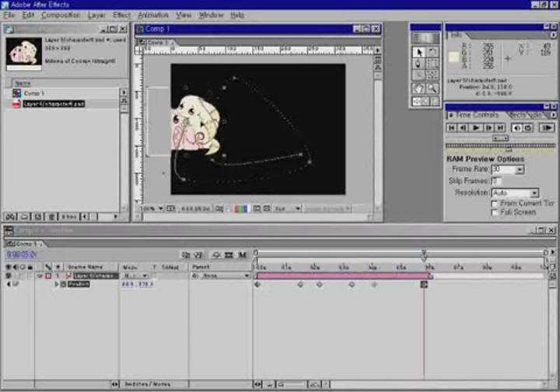Switch to the Effects tab next to Time Controls

tap(517, 115)
